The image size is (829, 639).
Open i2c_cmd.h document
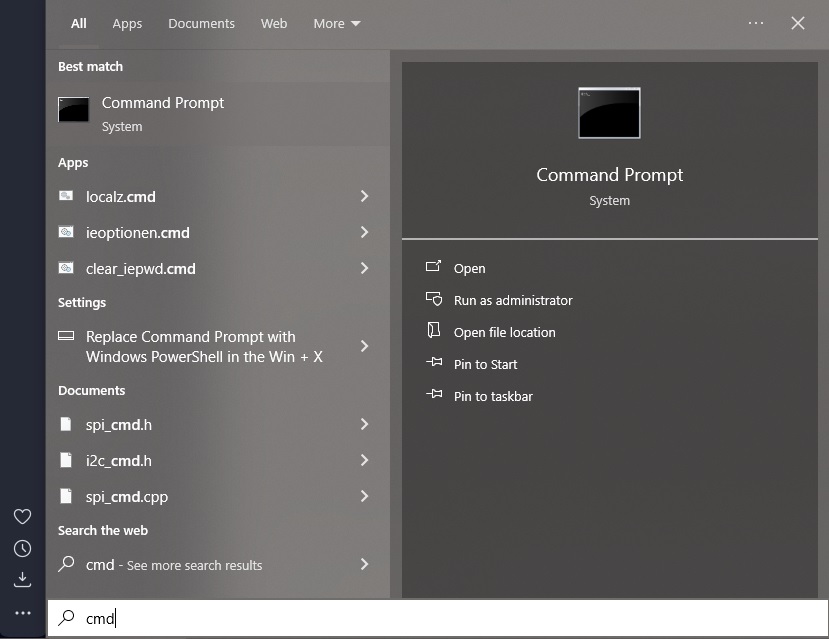218,460
